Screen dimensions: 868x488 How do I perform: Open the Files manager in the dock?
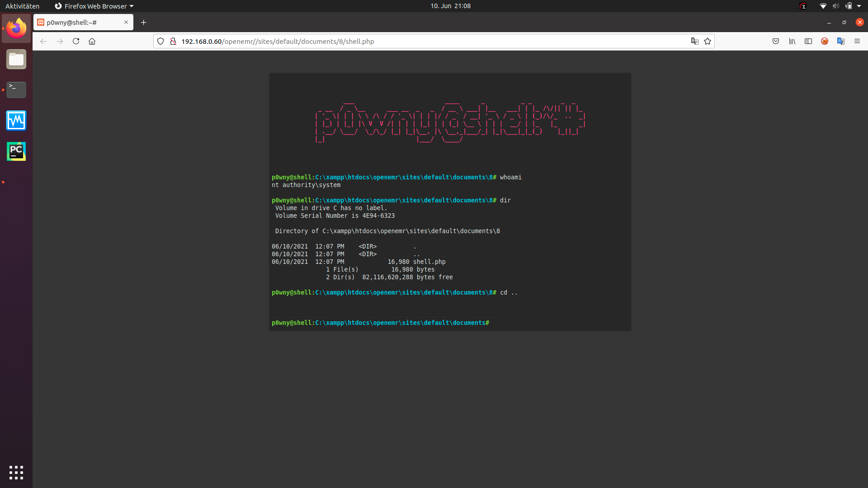point(16,59)
